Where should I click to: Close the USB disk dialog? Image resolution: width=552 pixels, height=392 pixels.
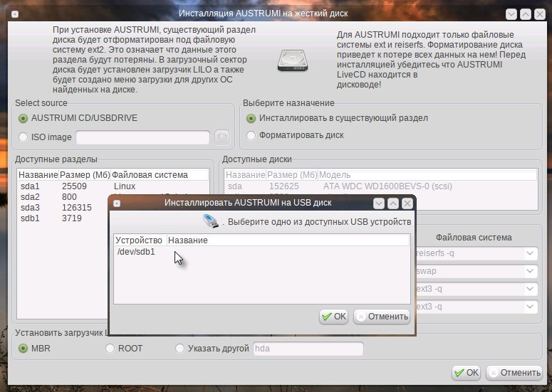(x=407, y=203)
